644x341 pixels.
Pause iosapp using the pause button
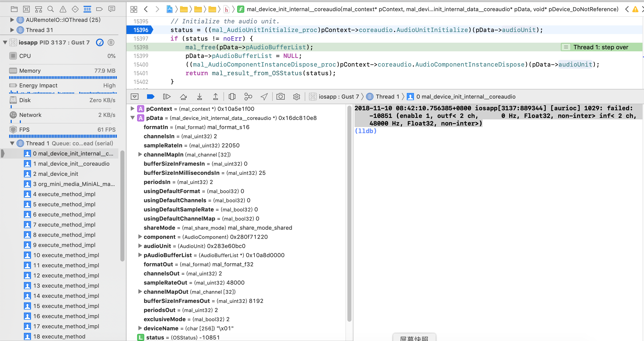tap(111, 42)
